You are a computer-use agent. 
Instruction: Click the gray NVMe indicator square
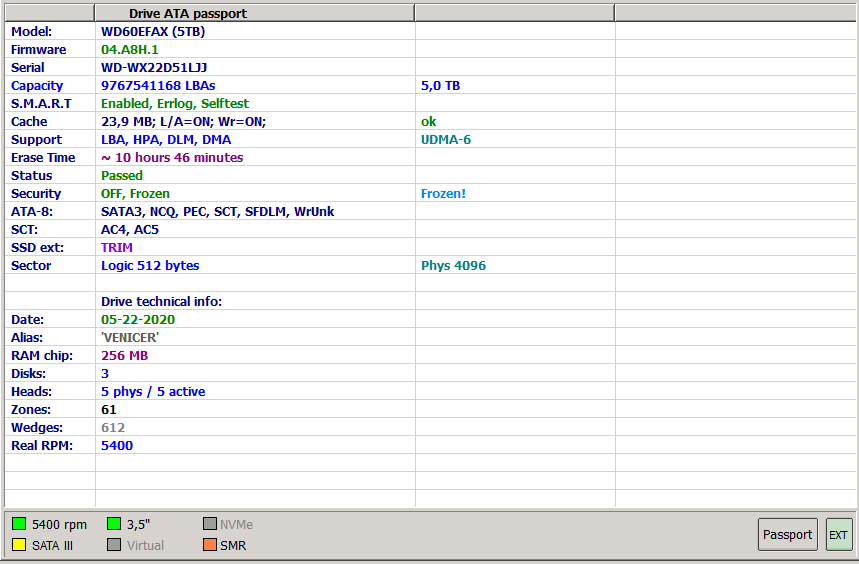[x=210, y=524]
